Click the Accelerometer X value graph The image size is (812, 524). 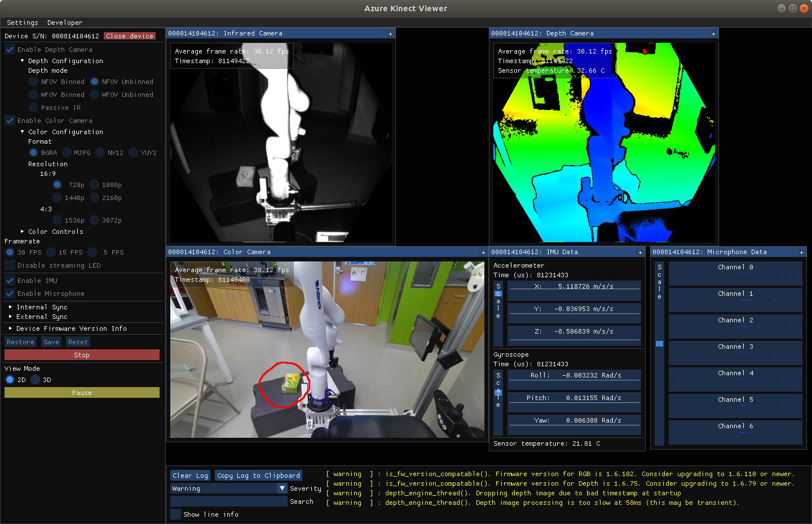574,291
